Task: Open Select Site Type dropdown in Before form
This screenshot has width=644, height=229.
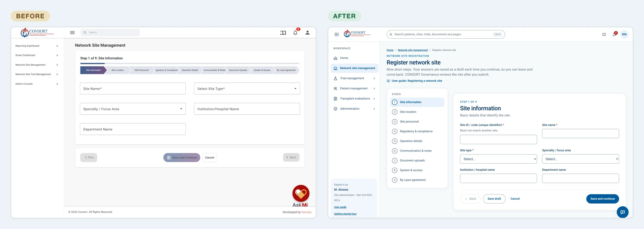Action: point(247,89)
